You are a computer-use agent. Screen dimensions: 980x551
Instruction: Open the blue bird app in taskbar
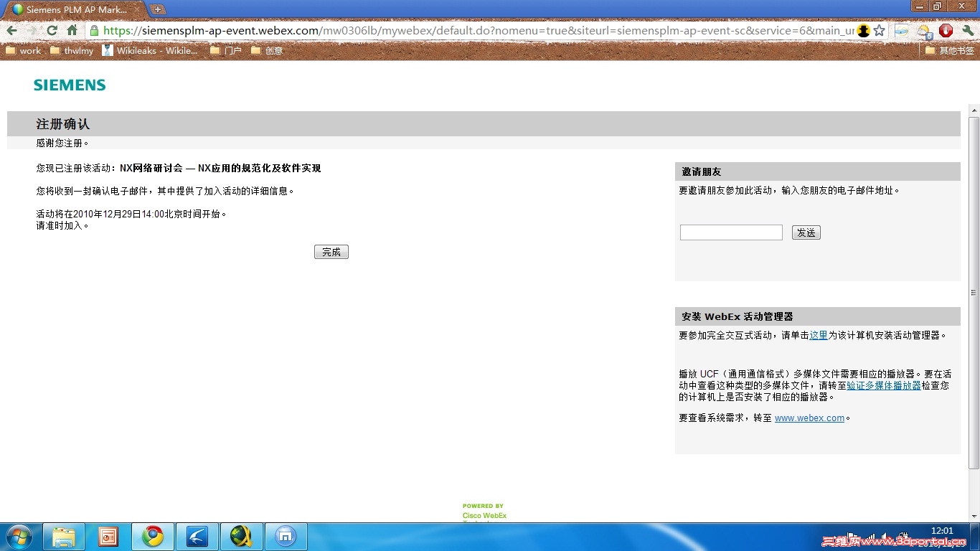(x=197, y=537)
